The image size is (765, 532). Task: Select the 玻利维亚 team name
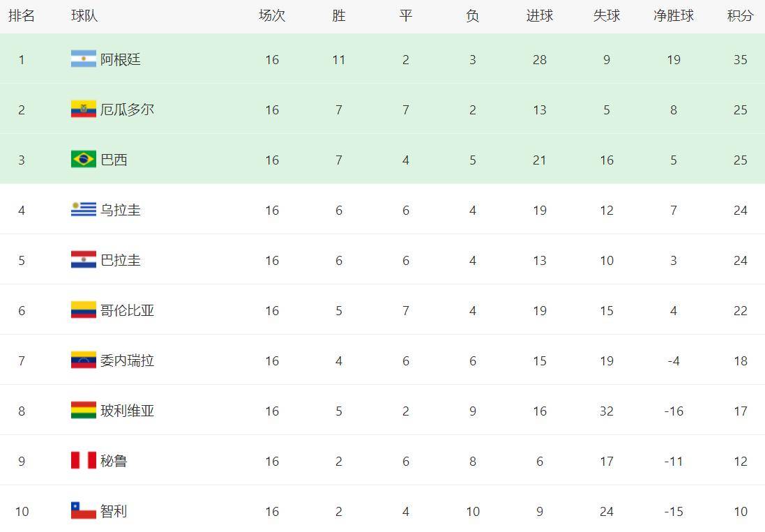128,411
